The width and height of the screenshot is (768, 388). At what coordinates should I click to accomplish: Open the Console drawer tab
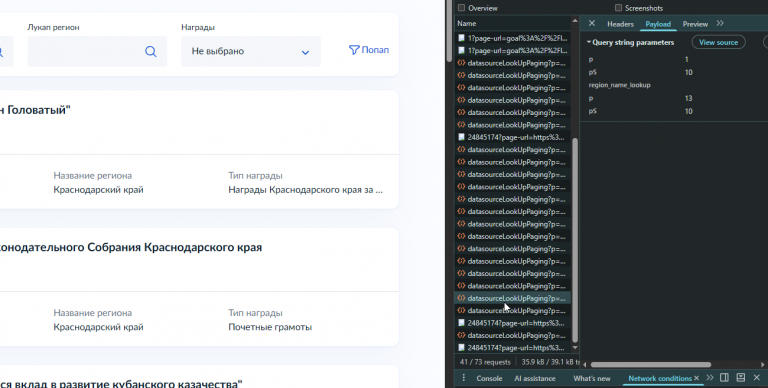pos(489,378)
